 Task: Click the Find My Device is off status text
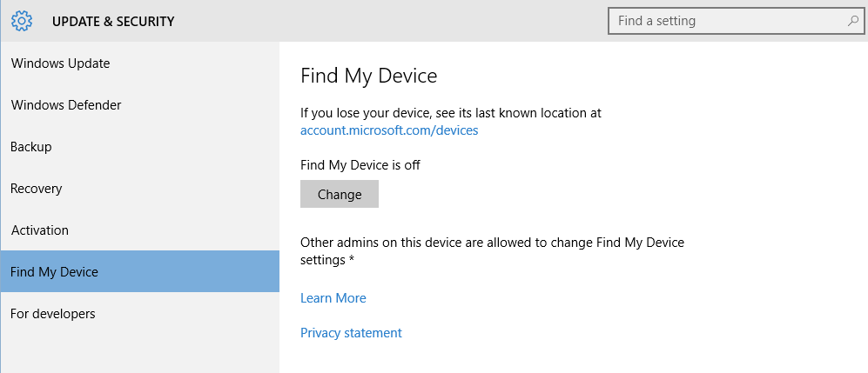pyautogui.click(x=360, y=164)
